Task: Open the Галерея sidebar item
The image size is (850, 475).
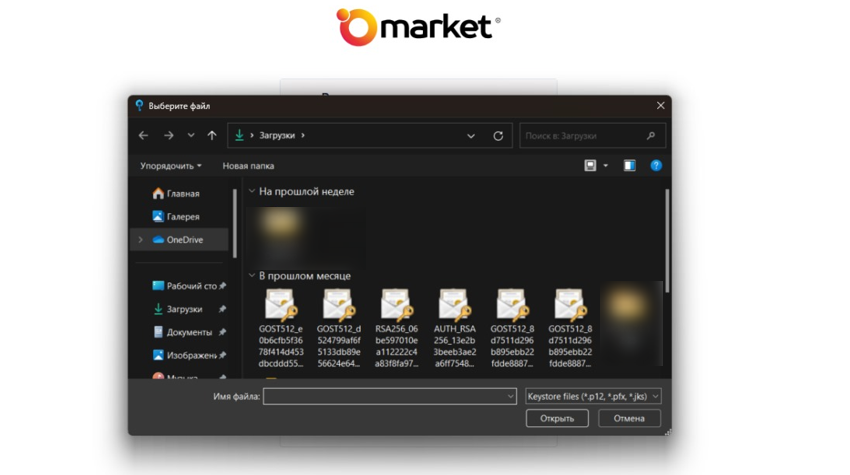Action: (x=182, y=217)
